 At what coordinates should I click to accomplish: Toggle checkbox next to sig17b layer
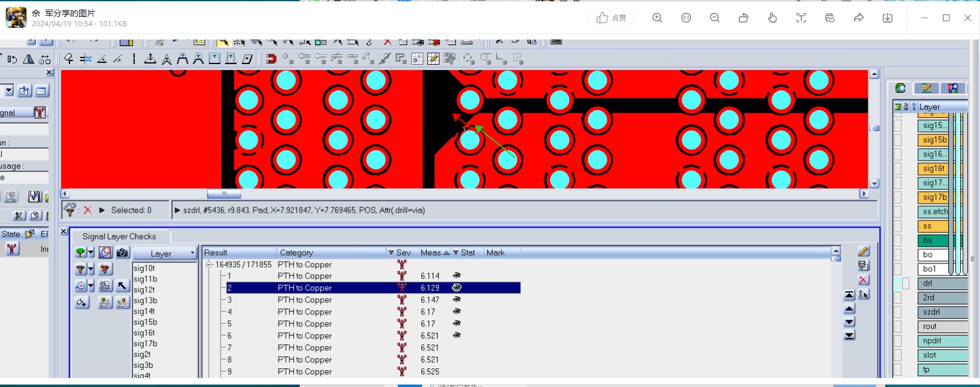[897, 198]
